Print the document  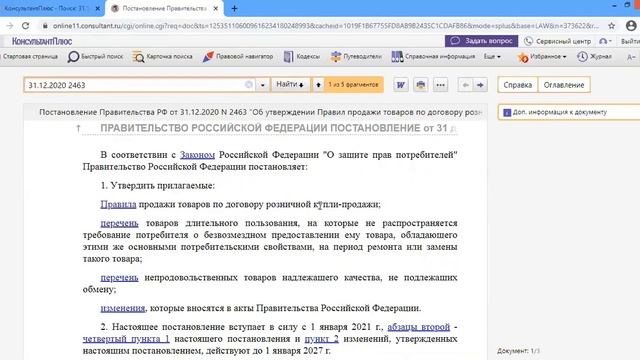click(x=420, y=85)
